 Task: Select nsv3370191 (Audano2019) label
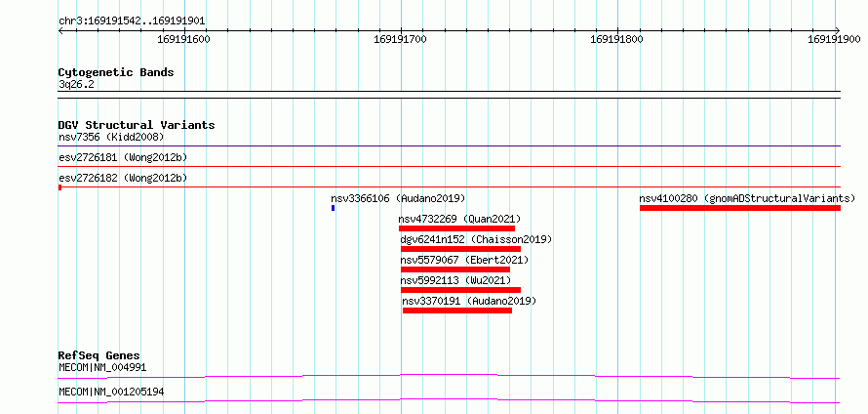tap(469, 301)
